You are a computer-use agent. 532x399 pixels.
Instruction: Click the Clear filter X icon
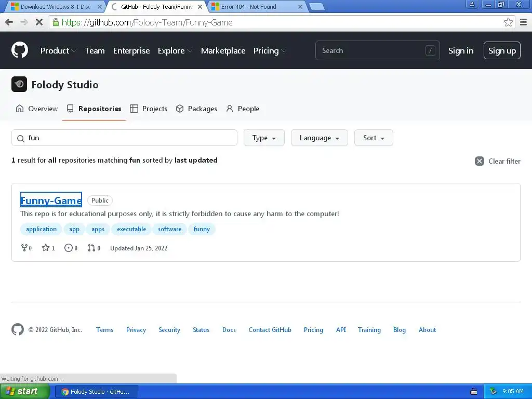click(x=479, y=161)
